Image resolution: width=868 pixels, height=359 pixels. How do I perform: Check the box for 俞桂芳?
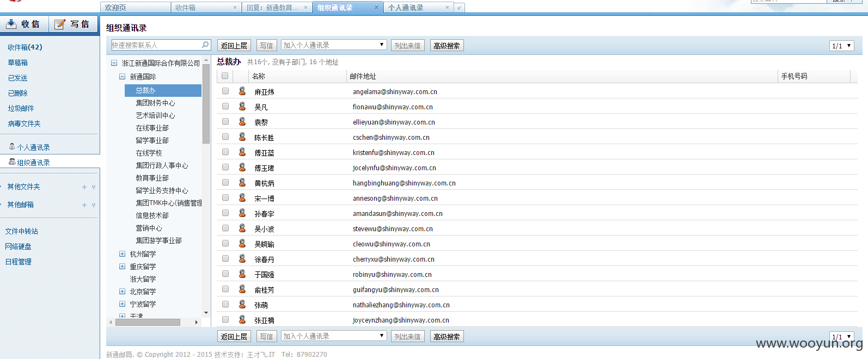coord(225,289)
